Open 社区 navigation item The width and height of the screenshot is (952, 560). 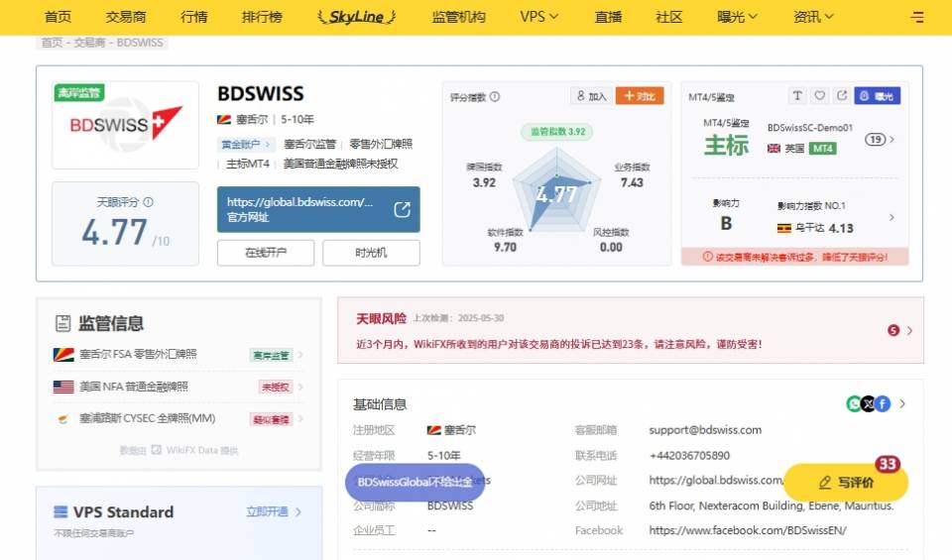pos(669,17)
